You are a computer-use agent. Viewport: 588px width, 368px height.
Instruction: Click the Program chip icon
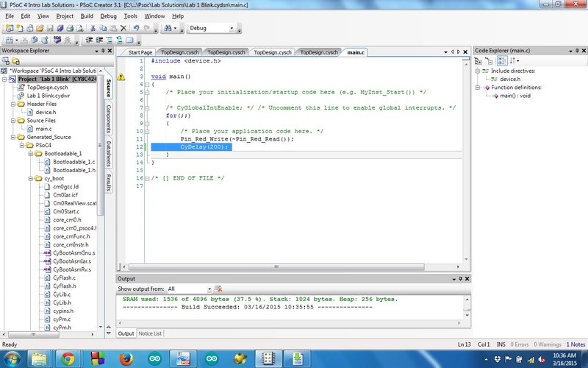pos(57,40)
